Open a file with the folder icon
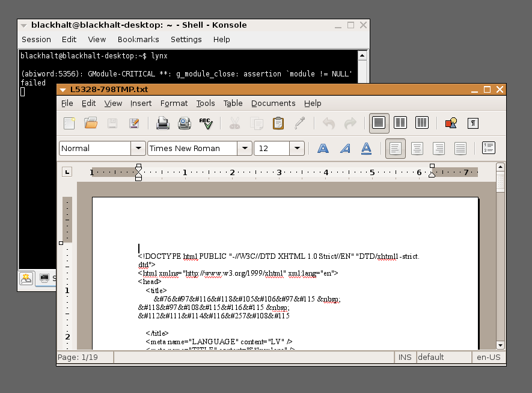Screen dimensions: 532x393 click(91, 123)
